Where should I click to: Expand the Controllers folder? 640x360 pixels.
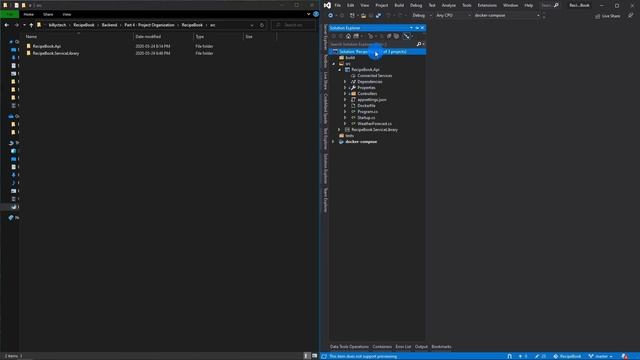click(x=345, y=93)
